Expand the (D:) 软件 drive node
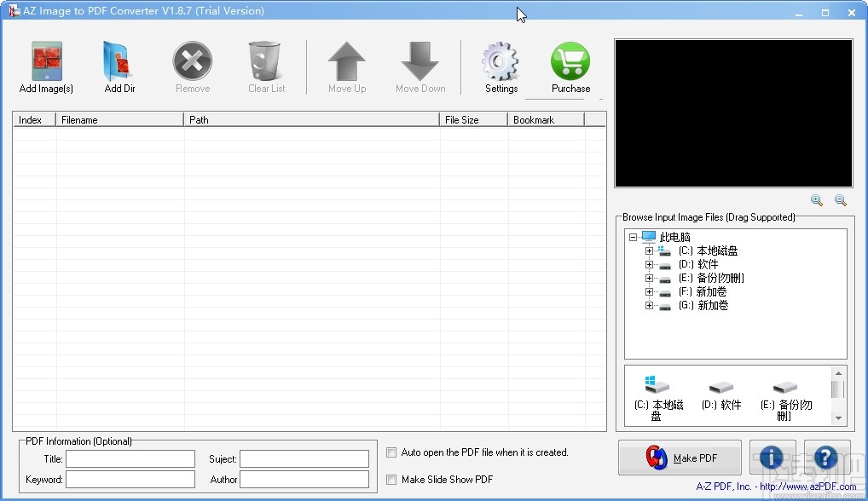This screenshot has width=868, height=501. (x=649, y=264)
